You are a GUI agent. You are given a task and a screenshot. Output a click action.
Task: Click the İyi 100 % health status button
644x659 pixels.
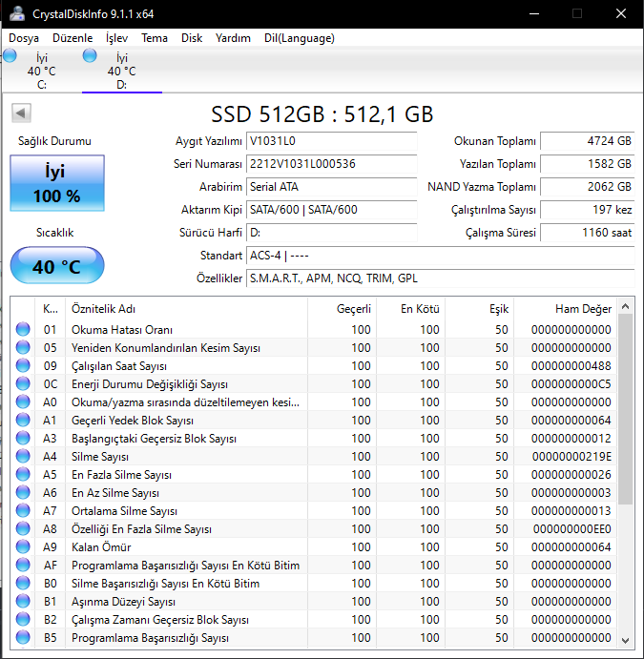(x=54, y=184)
